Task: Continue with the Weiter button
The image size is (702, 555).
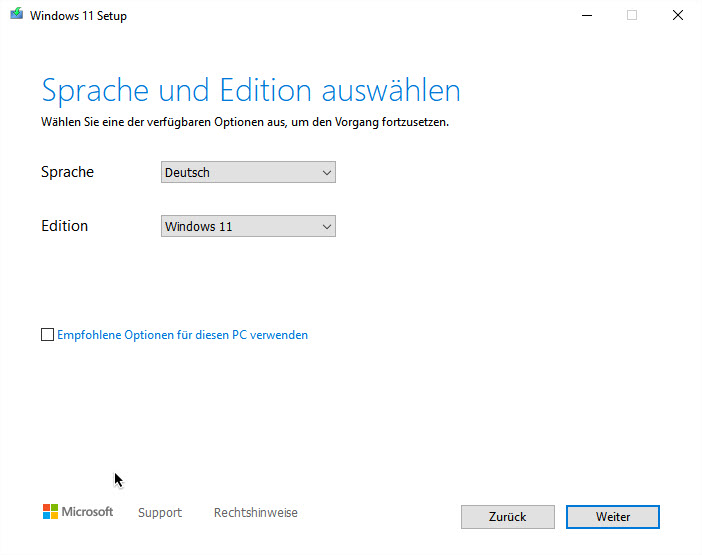Action: click(613, 517)
